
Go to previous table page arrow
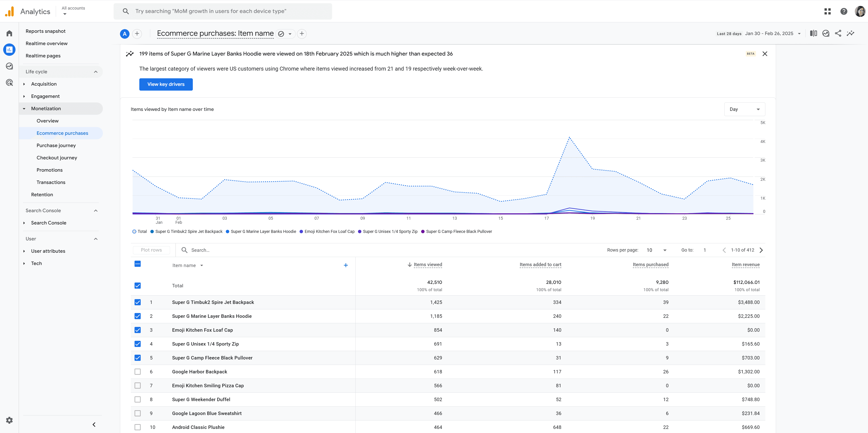click(x=724, y=250)
